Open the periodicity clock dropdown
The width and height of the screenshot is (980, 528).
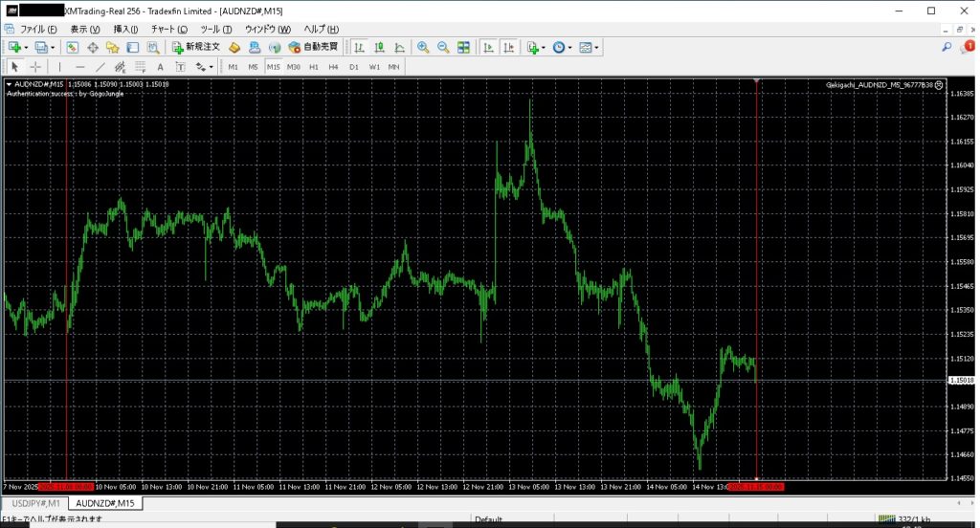pyautogui.click(x=570, y=47)
